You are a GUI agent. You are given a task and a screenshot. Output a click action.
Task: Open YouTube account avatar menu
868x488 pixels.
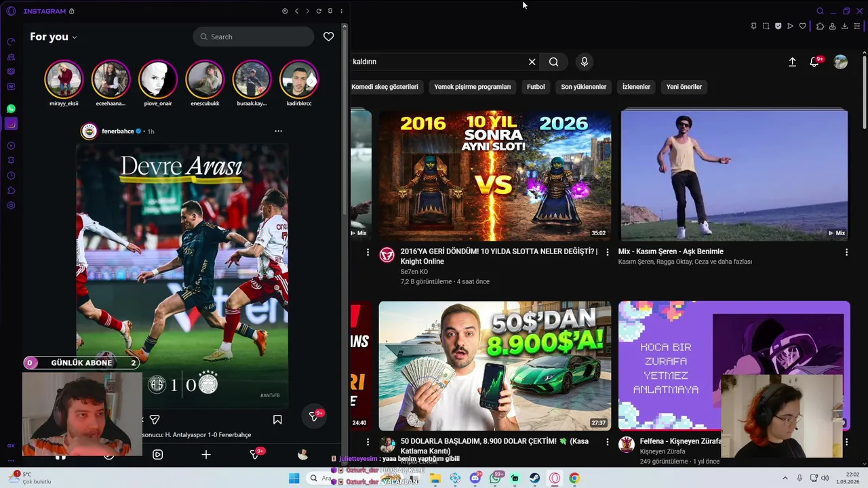point(840,62)
